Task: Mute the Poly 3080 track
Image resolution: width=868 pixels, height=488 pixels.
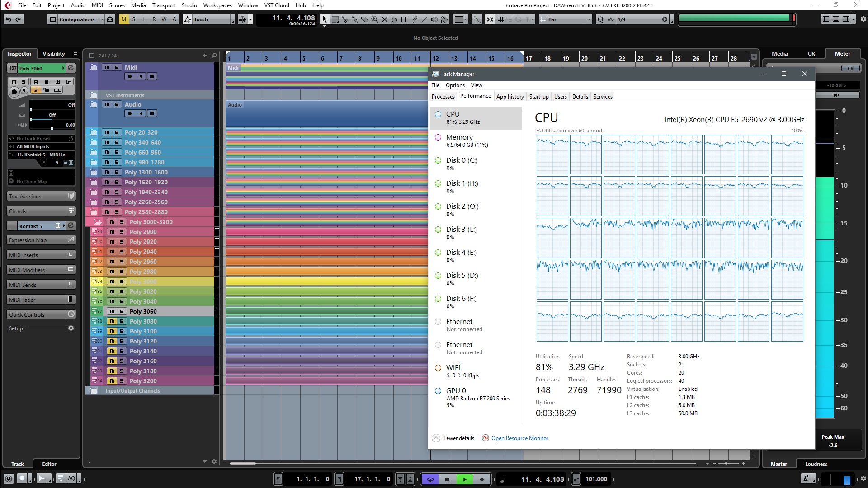Action: (112, 321)
